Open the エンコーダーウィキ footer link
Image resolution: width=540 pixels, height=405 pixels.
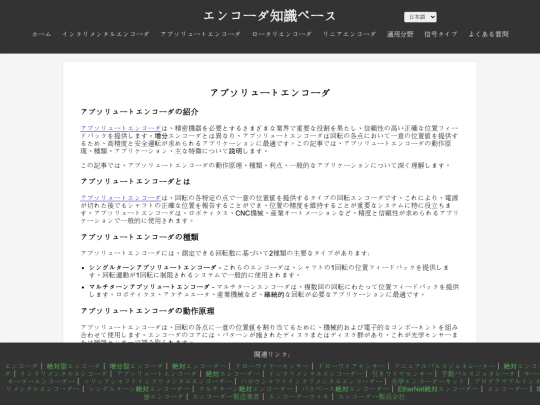[x=298, y=396]
